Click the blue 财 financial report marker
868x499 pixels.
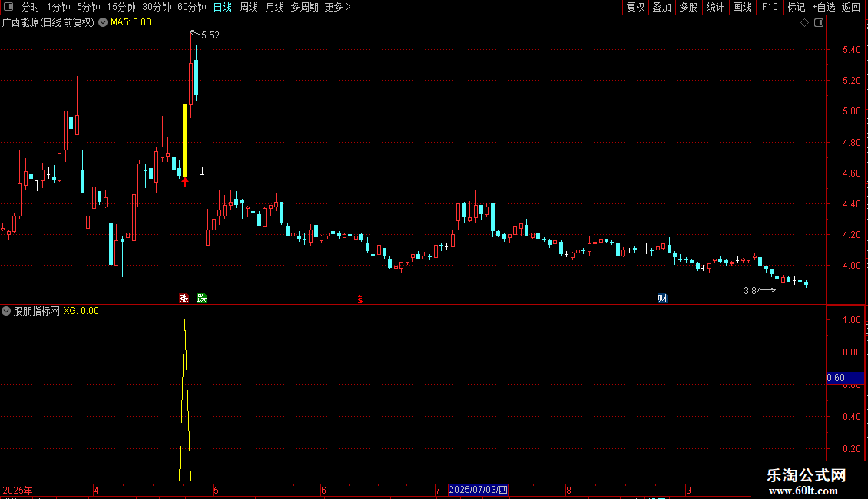(662, 298)
